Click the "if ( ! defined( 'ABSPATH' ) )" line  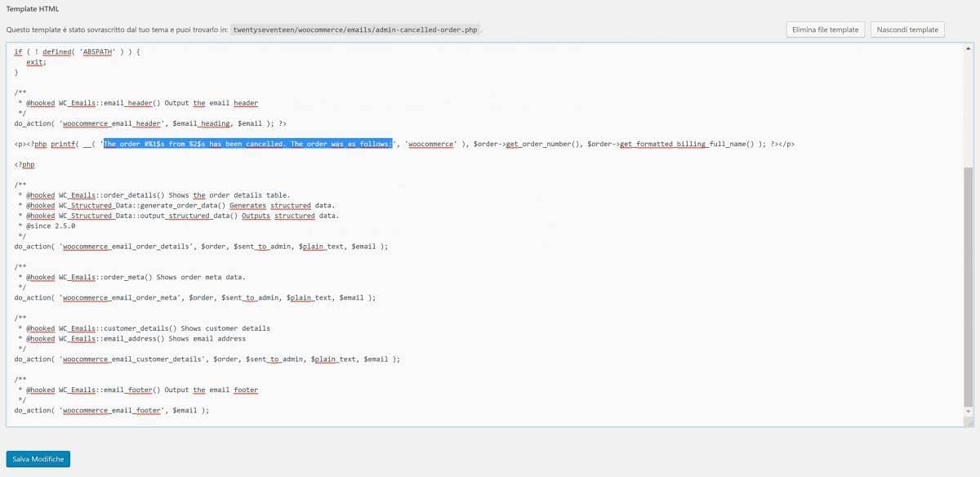click(78, 51)
